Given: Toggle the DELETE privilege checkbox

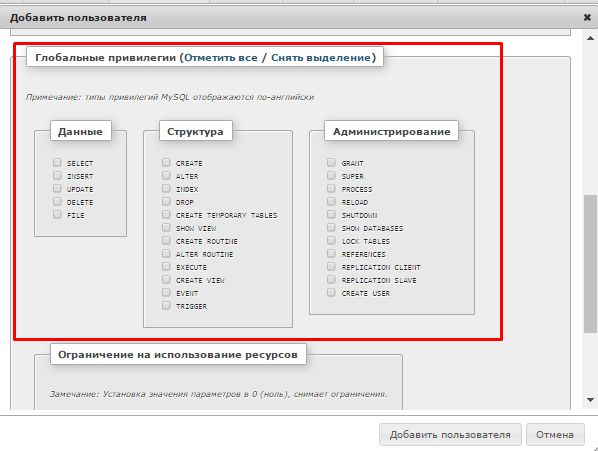Looking at the screenshot, I should [57, 202].
